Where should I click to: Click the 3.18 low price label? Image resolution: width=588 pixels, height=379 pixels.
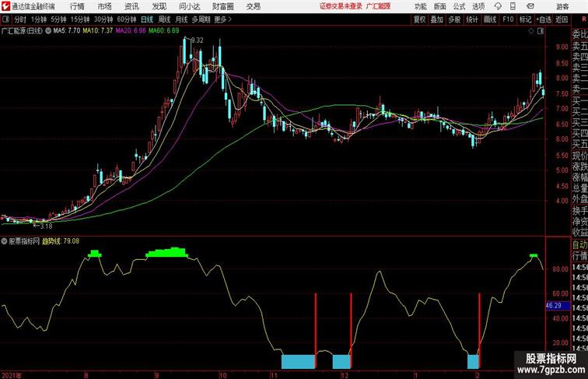point(46,226)
